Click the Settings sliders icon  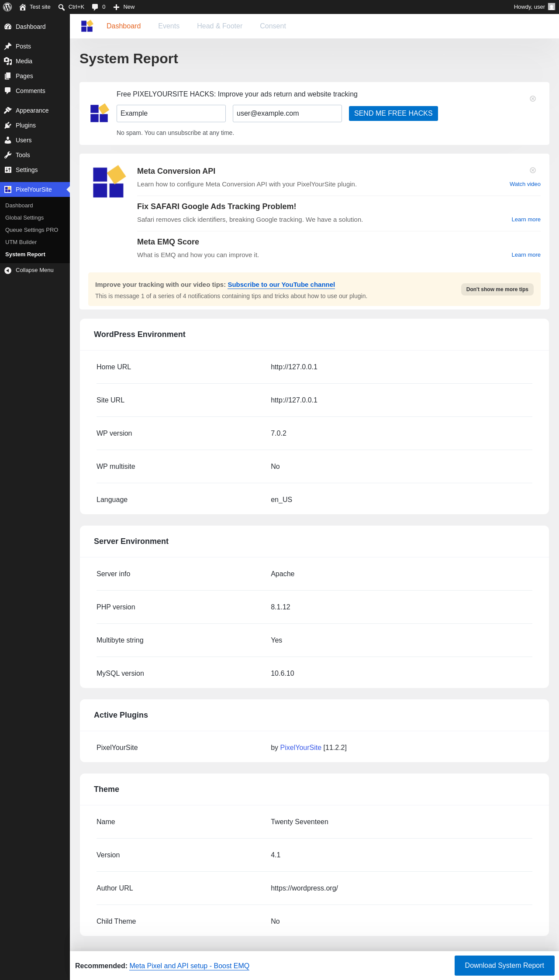coord(8,170)
